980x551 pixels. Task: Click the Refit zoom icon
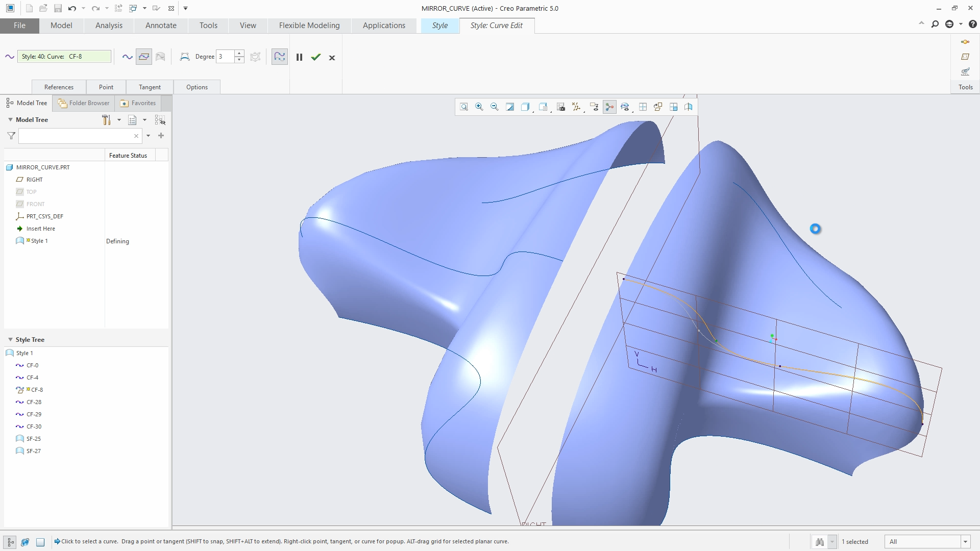point(464,107)
